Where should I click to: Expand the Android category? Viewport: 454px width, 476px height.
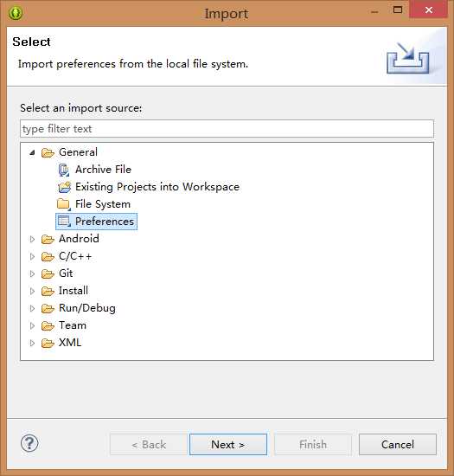point(32,239)
